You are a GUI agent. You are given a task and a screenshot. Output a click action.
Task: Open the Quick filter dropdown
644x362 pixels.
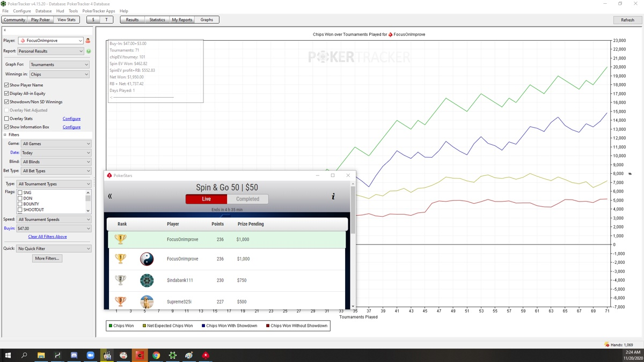[54, 249]
